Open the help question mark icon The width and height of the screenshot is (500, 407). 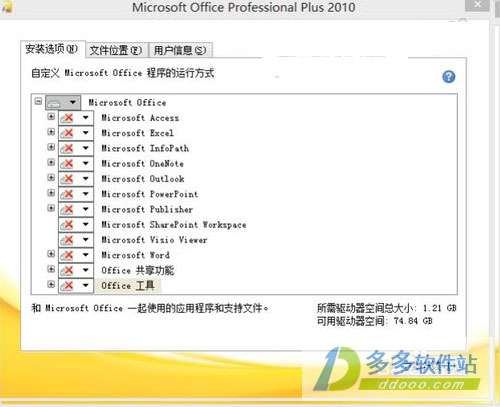pyautogui.click(x=449, y=77)
